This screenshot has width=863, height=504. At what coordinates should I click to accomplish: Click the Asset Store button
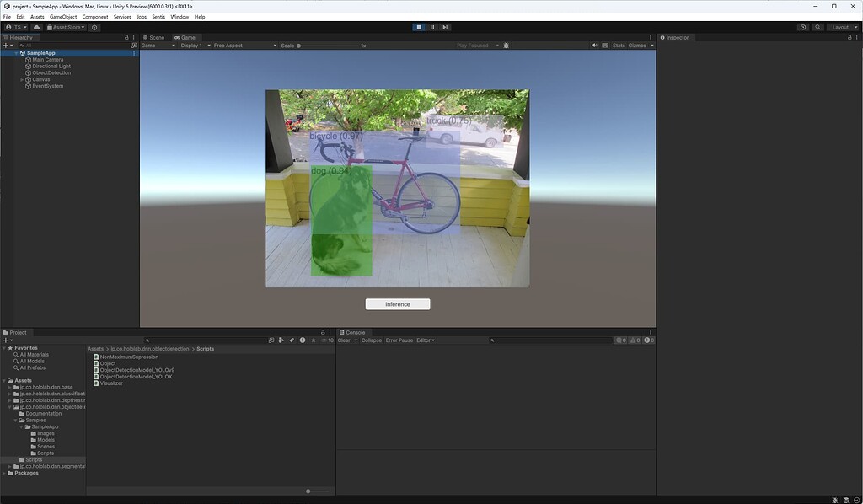tap(66, 27)
